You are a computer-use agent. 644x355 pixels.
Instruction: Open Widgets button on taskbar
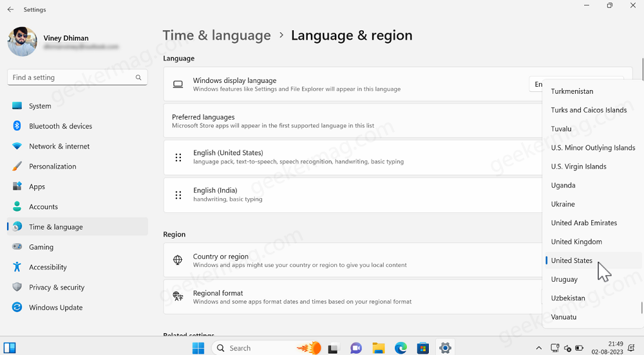pyautogui.click(x=10, y=348)
